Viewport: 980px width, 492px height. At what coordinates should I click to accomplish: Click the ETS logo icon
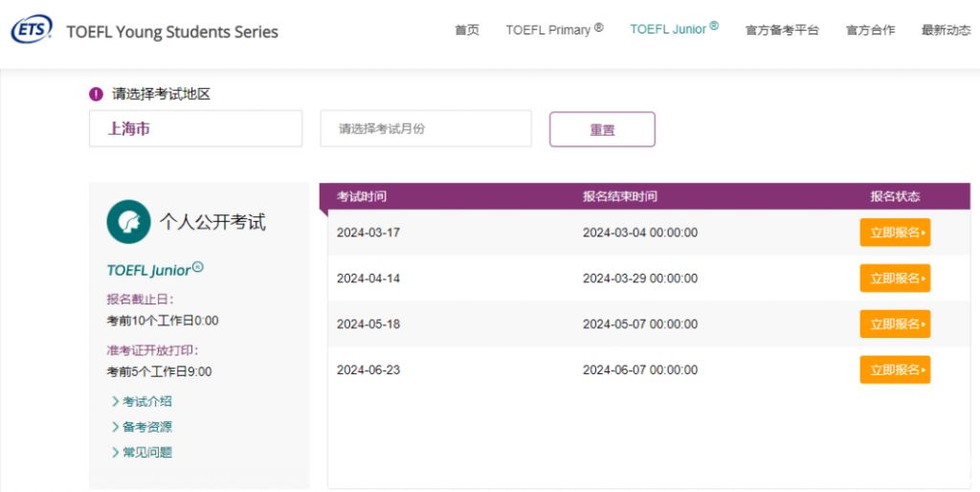click(32, 30)
